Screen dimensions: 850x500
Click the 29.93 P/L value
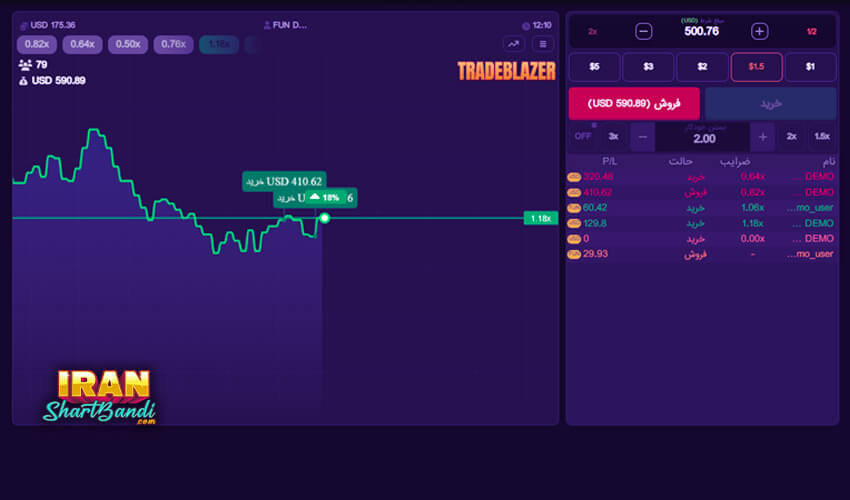click(595, 254)
